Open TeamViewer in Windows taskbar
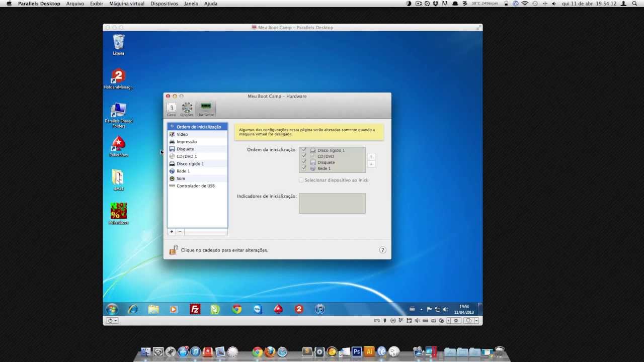This screenshot has width=644, height=362. pyautogui.click(x=258, y=309)
